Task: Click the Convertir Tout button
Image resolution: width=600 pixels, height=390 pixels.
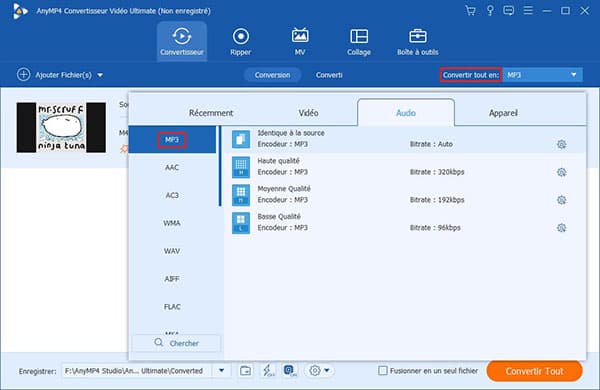Action: point(535,371)
